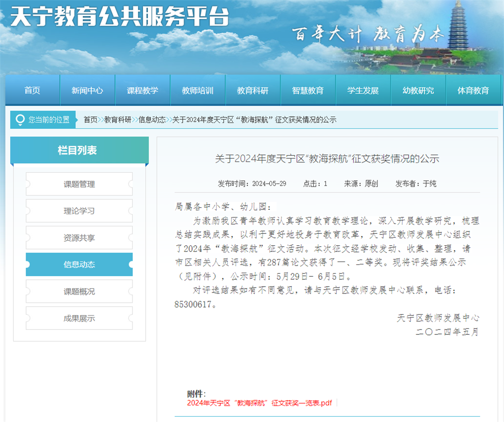Select 教师培训 from the top navigation
This screenshot has height=422, width=504.
(197, 91)
